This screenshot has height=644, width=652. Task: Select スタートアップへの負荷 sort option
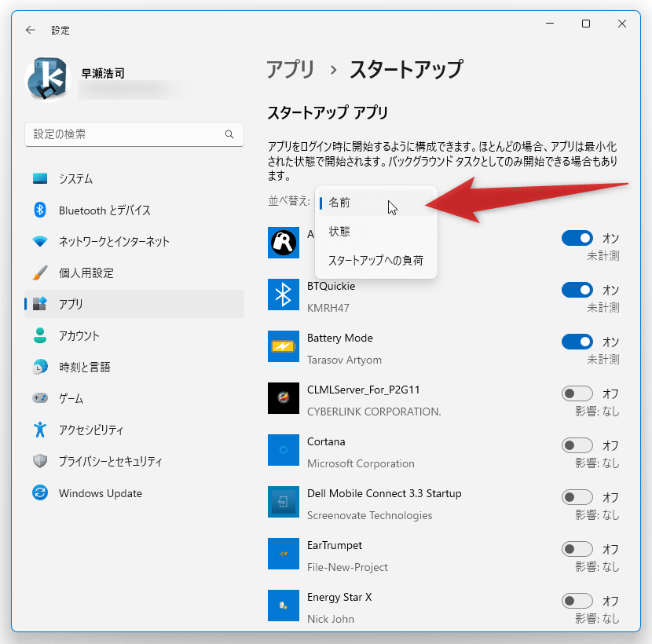[376, 261]
